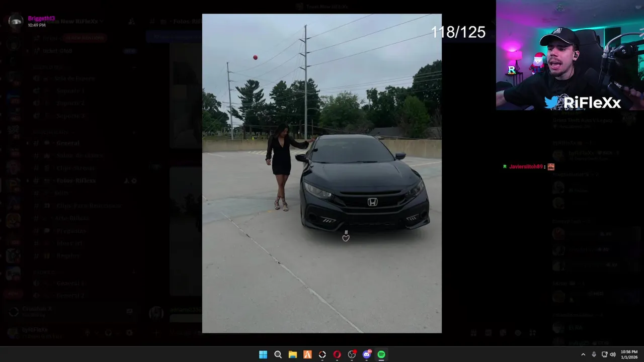Toggle Discord microphone mute

click(x=87, y=333)
